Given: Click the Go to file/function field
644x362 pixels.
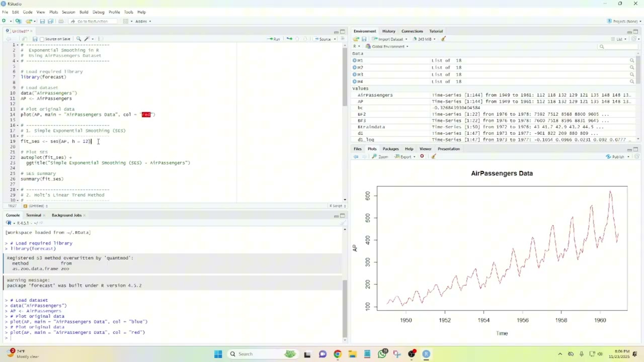Looking at the screenshot, I should pyautogui.click(x=92, y=21).
